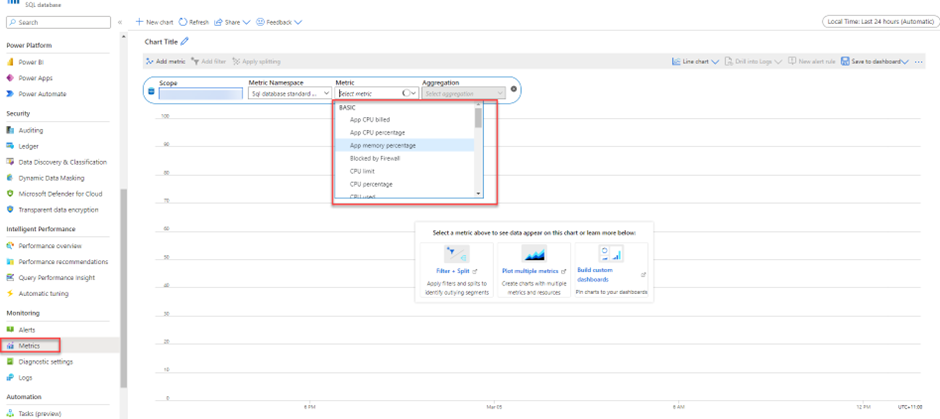This screenshot has height=419, width=940.
Task: Select Metrics in the Monitoring section
Action: coord(29,345)
